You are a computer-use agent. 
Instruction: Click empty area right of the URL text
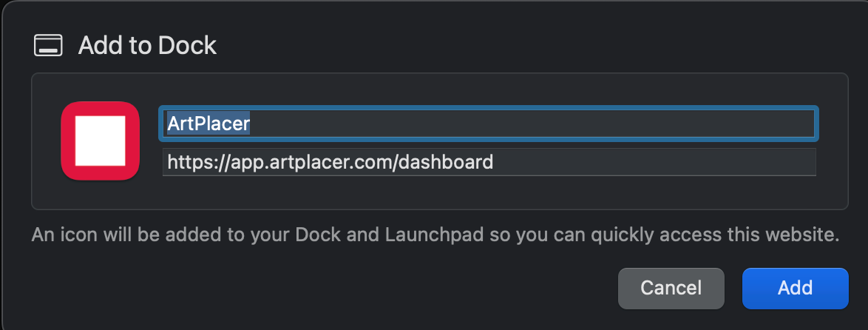pyautogui.click(x=653, y=162)
